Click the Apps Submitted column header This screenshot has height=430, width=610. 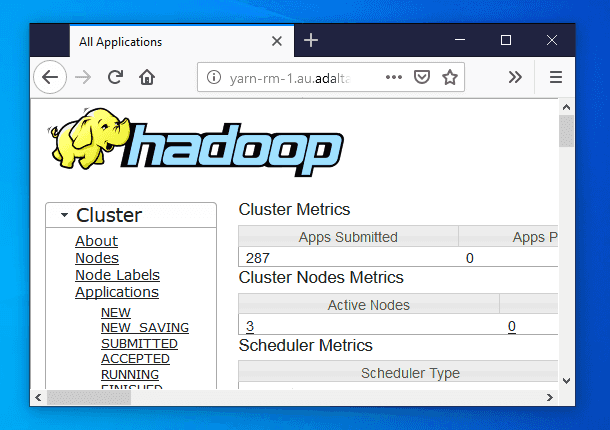348,237
